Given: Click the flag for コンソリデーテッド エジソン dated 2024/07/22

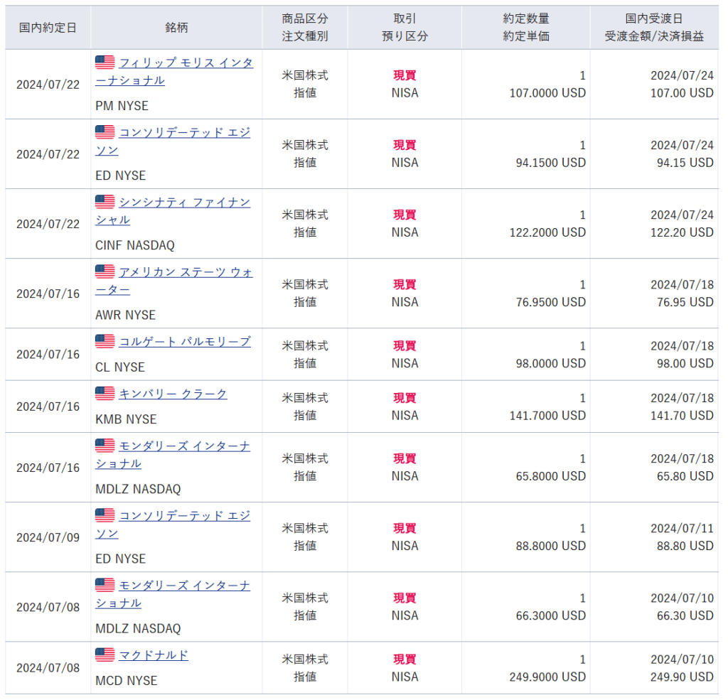Looking at the screenshot, I should coord(105,132).
